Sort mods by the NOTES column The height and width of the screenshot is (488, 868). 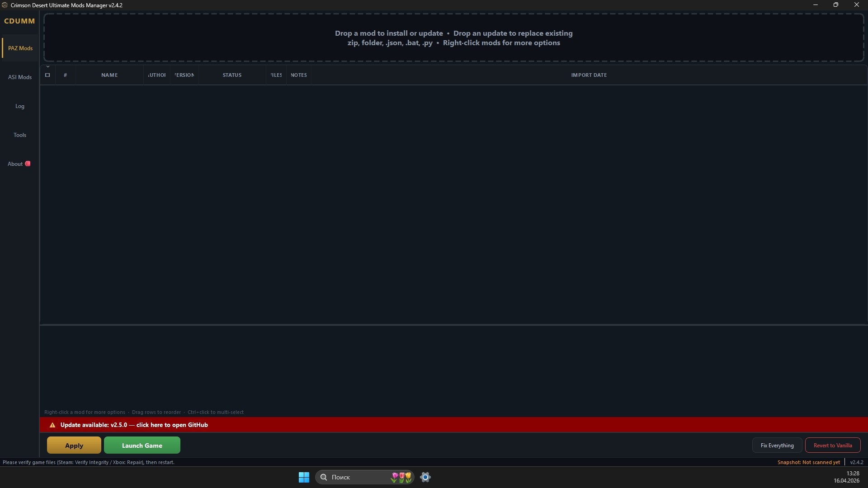pos(299,75)
